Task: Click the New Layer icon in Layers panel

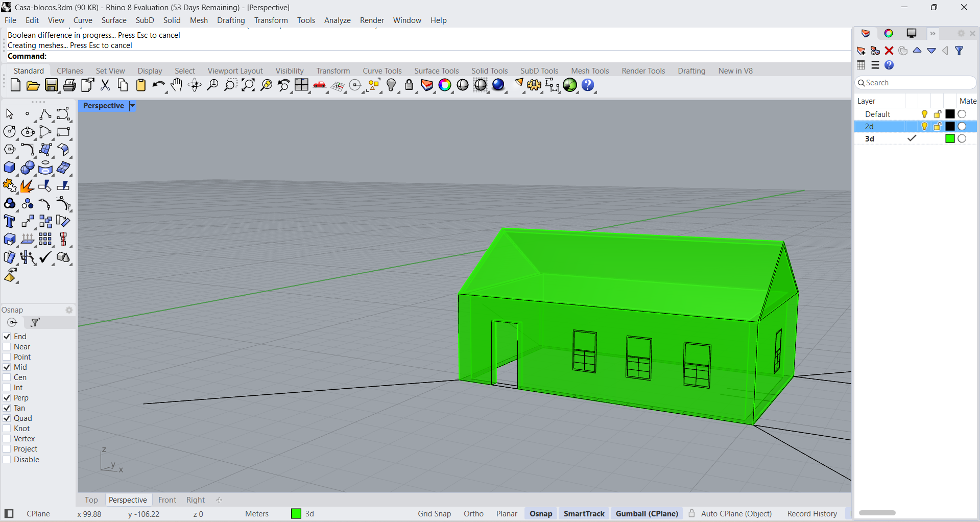Action: [862, 51]
